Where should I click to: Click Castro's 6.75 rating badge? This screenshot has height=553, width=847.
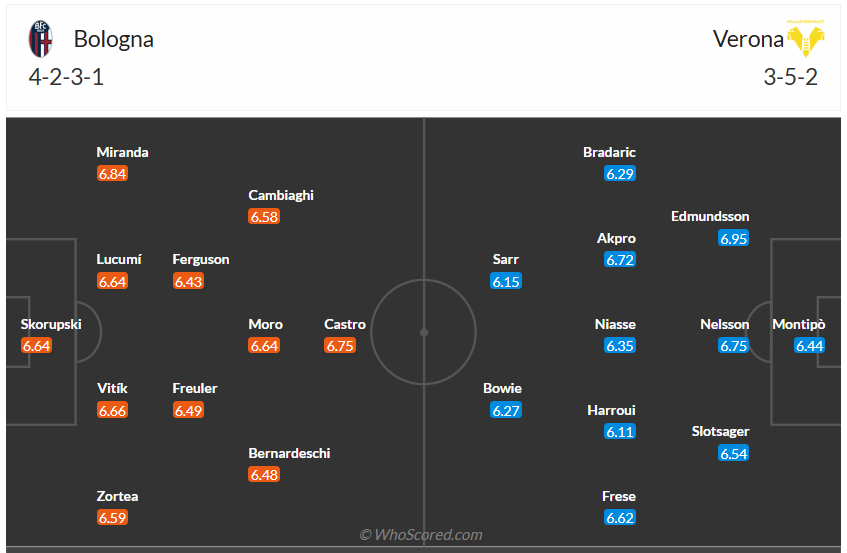coord(340,346)
